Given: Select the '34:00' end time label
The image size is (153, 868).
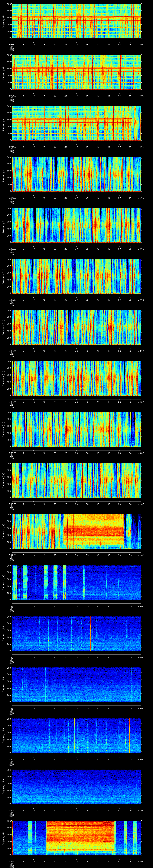Looking at the screenshot, I should [x=141, y=147].
